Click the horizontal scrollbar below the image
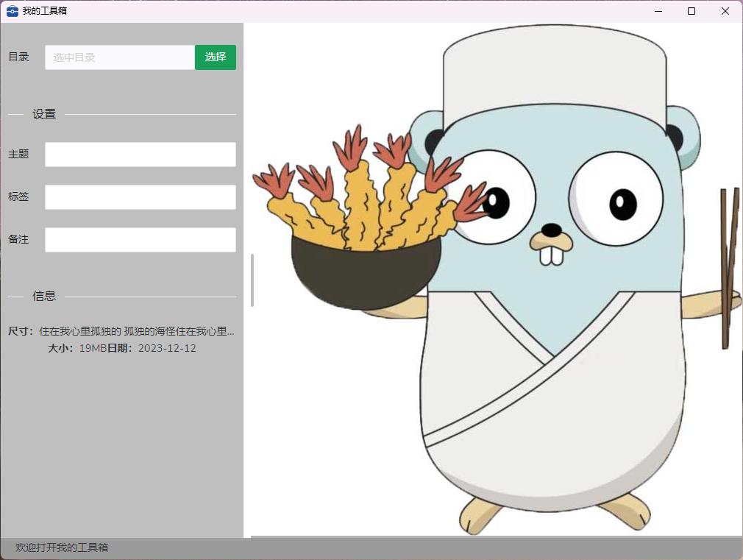The height and width of the screenshot is (560, 743). [496, 536]
